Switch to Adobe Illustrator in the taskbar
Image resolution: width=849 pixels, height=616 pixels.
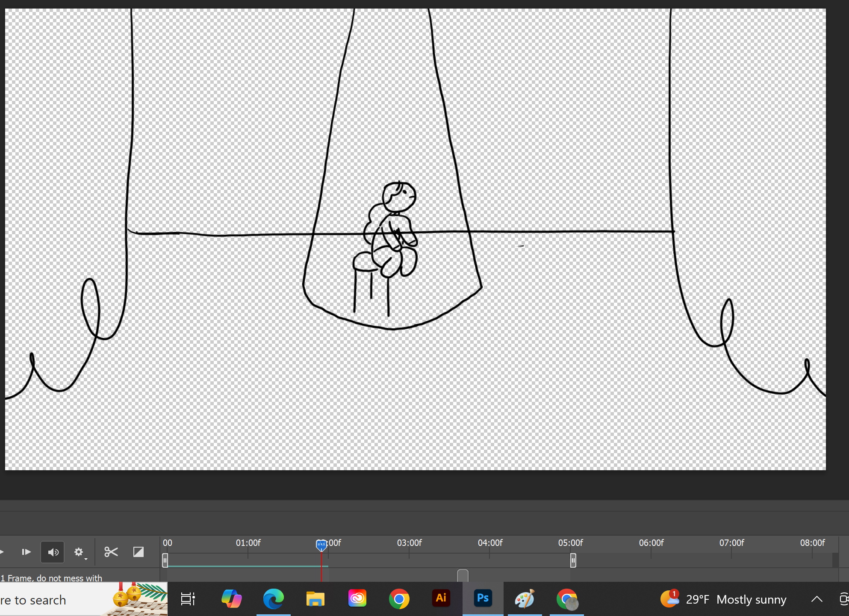(441, 598)
